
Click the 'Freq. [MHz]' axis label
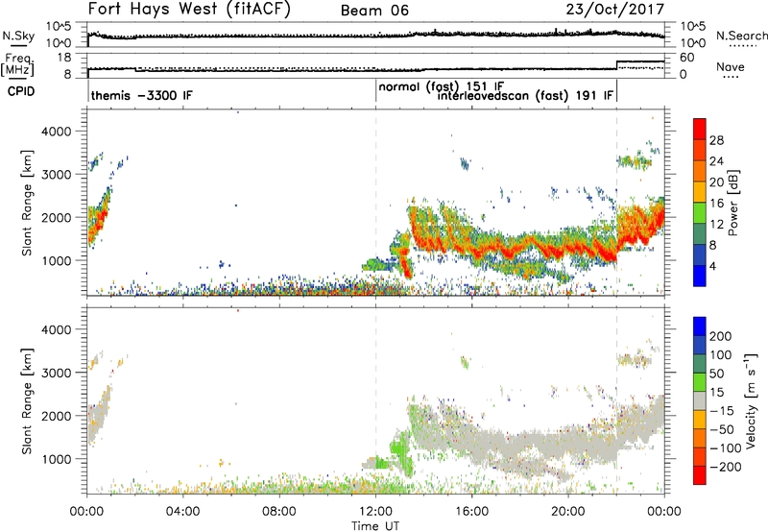click(17, 64)
